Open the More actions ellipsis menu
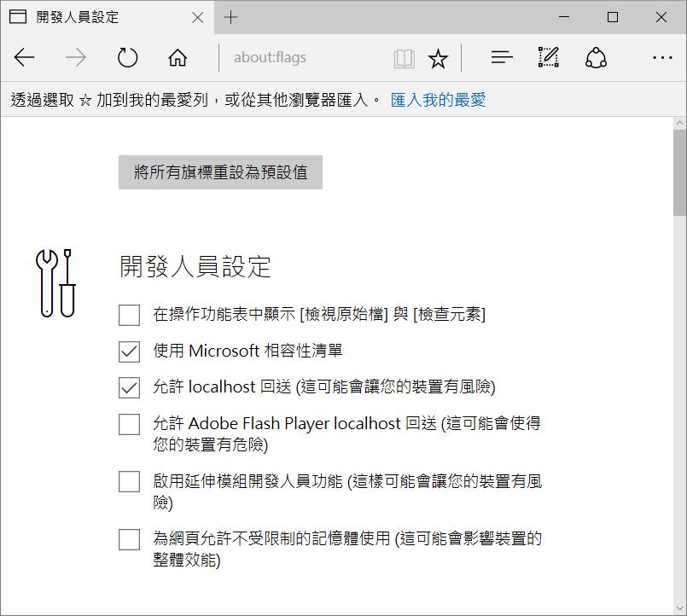 point(662,57)
